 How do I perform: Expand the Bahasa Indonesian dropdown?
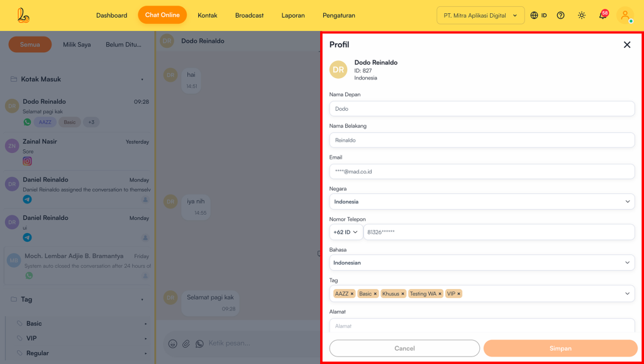(x=482, y=263)
